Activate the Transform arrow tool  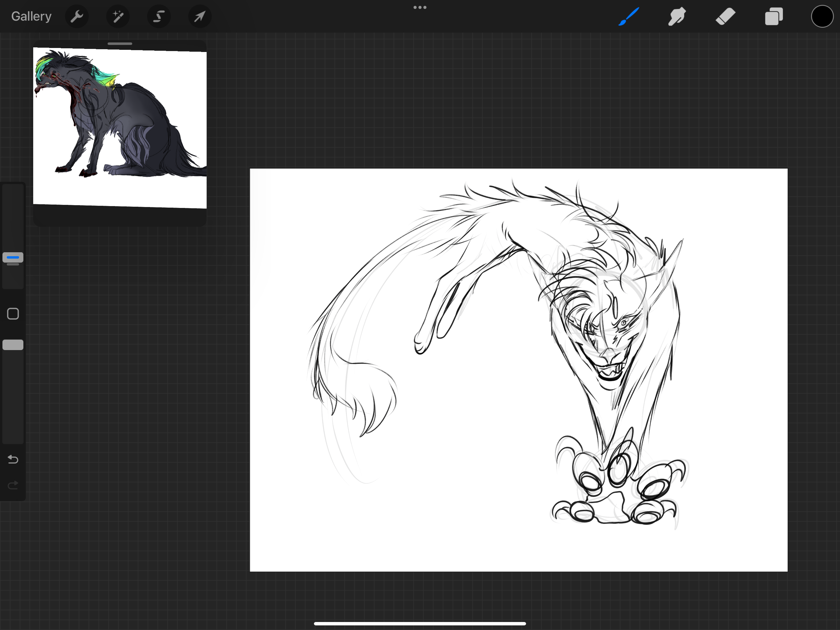tap(200, 16)
